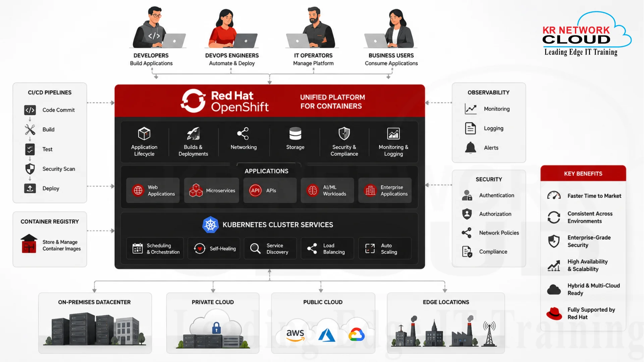This screenshot has width=644, height=362.
Task: Click the OBSERVABILITY panel title
Action: (x=488, y=93)
